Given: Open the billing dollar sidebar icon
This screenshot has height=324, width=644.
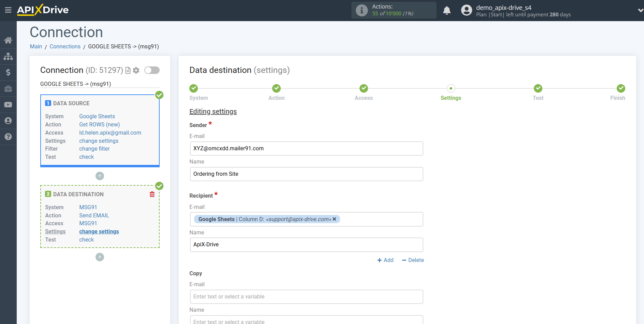Looking at the screenshot, I should pyautogui.click(x=8, y=72).
